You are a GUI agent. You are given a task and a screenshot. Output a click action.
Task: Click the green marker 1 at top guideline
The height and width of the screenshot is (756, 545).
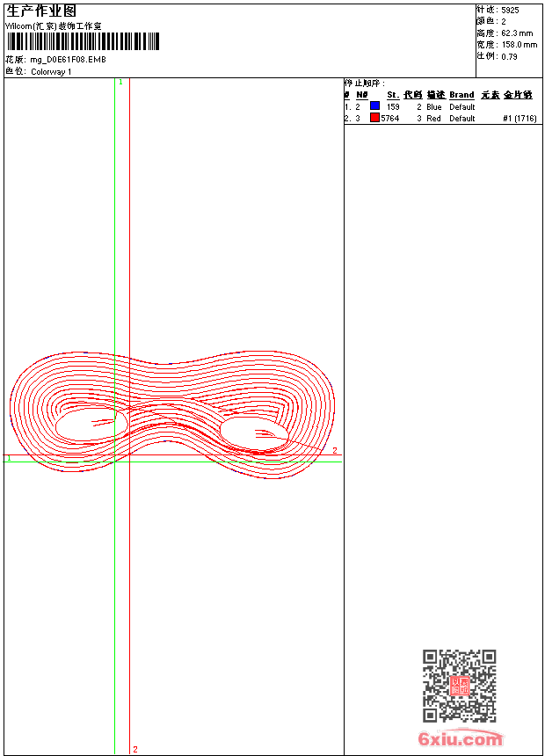[x=120, y=82]
